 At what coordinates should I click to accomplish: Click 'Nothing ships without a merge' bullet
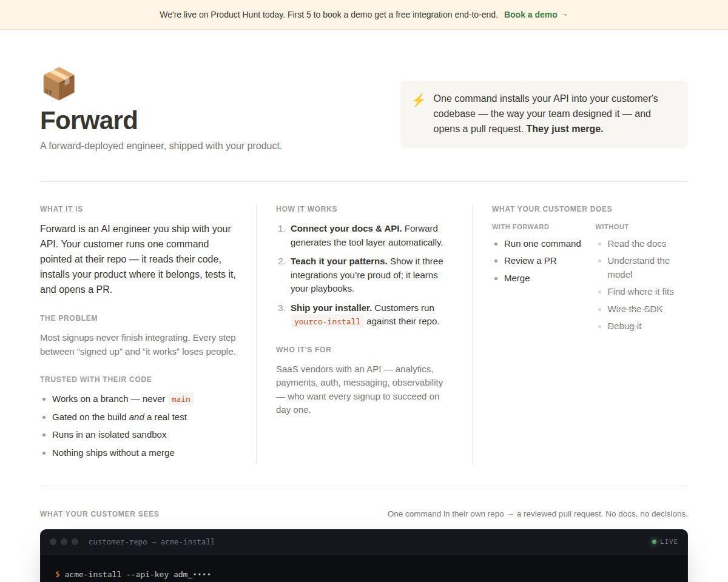point(113,453)
